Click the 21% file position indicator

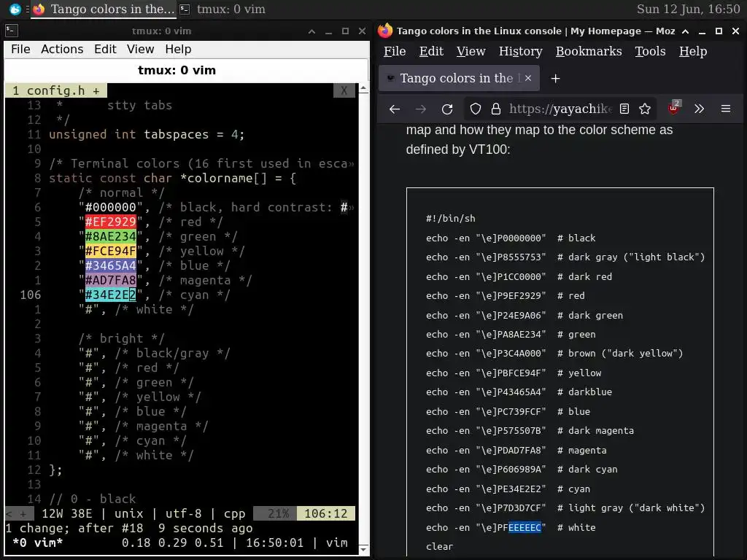pos(278,513)
